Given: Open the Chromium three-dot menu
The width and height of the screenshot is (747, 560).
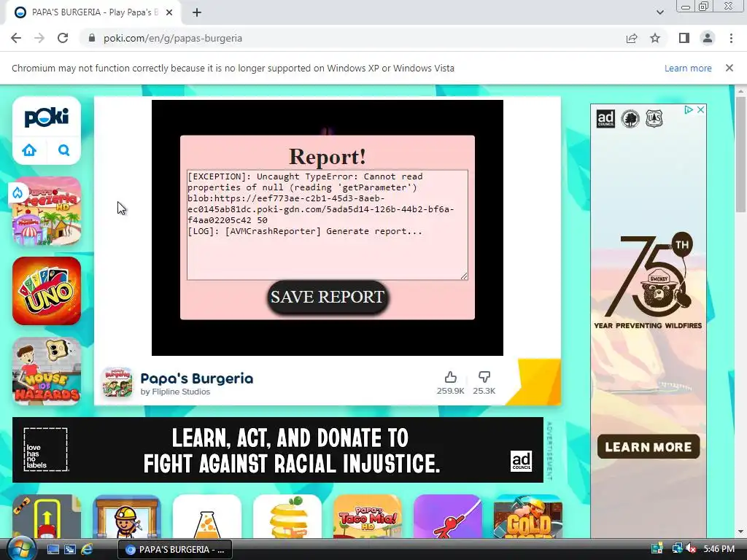Looking at the screenshot, I should (x=731, y=38).
